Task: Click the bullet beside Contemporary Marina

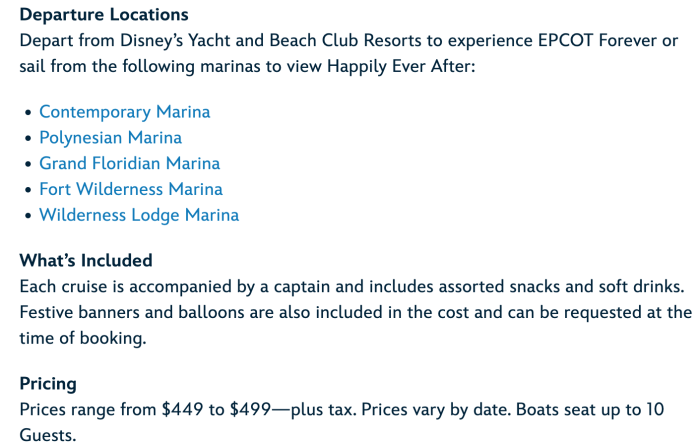Action: (x=28, y=112)
